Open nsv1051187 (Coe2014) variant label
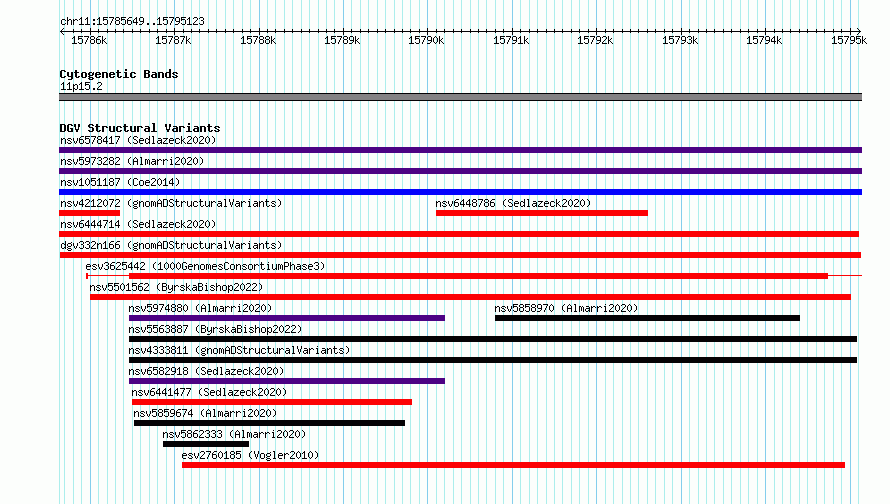The height and width of the screenshot is (504, 890). (120, 182)
